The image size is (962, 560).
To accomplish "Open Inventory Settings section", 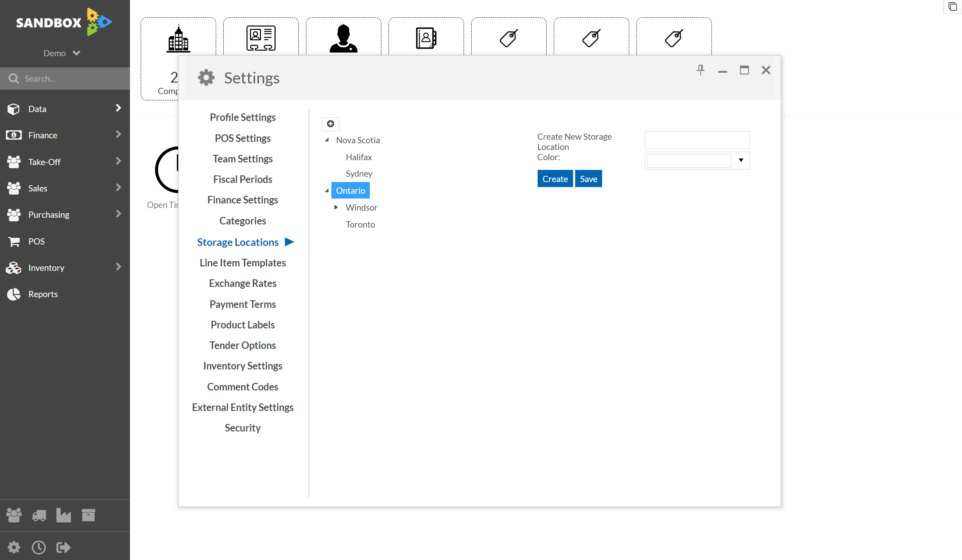I will (243, 366).
